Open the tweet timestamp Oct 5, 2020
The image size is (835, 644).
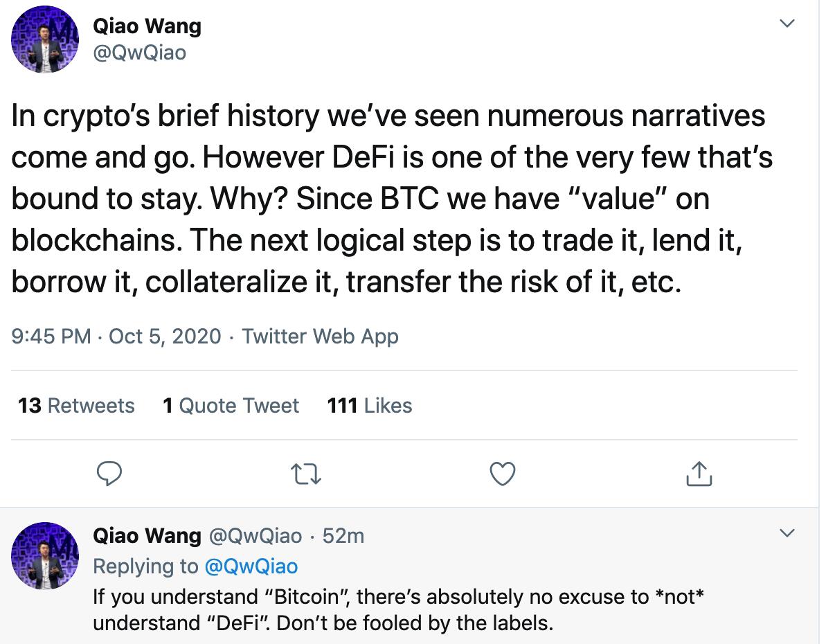coord(163,337)
